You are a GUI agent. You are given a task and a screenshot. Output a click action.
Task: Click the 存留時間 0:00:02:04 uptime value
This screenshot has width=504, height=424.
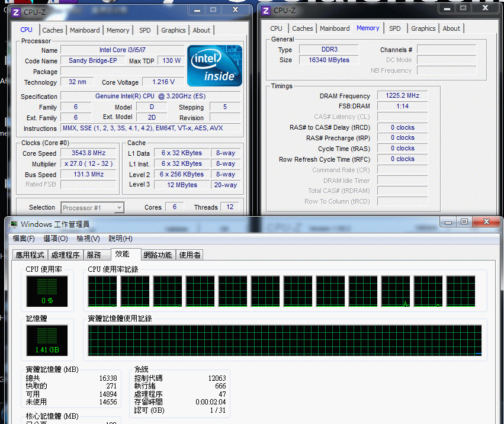click(x=210, y=402)
